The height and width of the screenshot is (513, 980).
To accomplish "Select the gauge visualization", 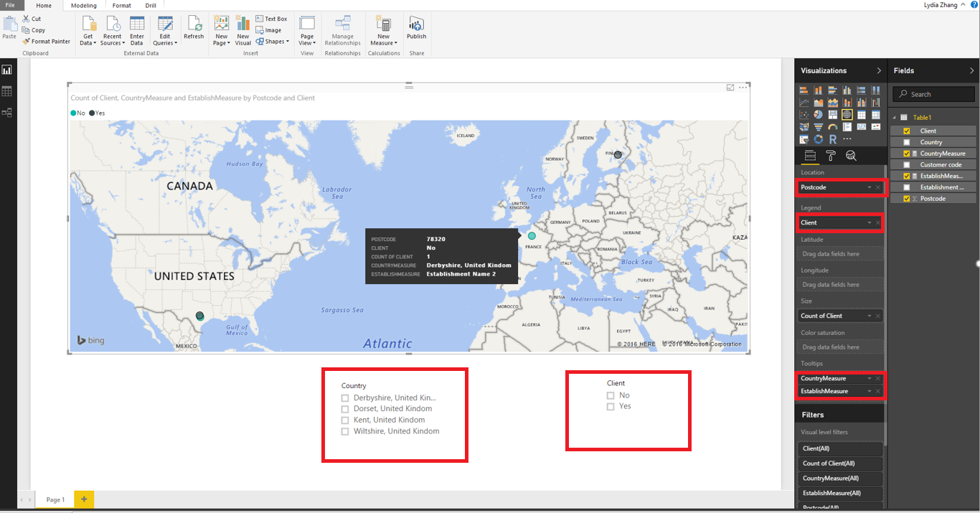I will pos(833,127).
